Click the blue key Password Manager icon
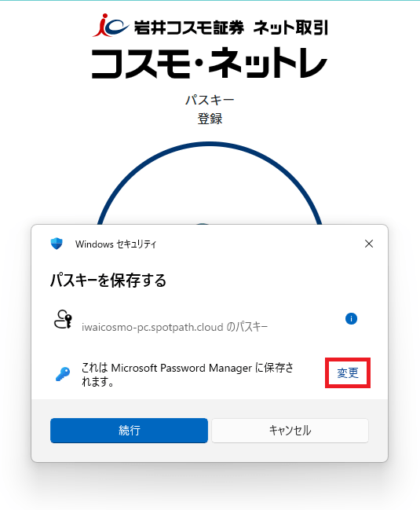The width and height of the screenshot is (420, 510). click(x=63, y=374)
